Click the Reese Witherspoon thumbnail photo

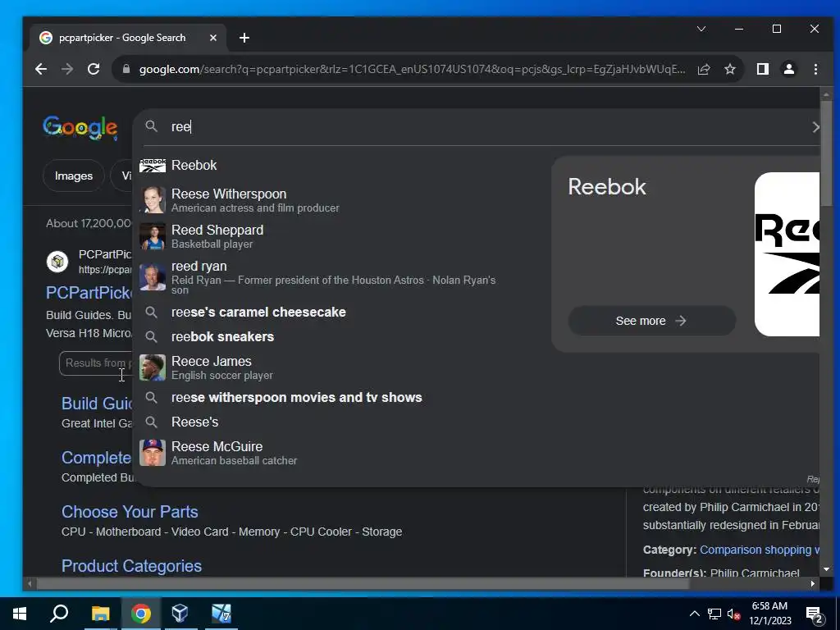(x=153, y=200)
